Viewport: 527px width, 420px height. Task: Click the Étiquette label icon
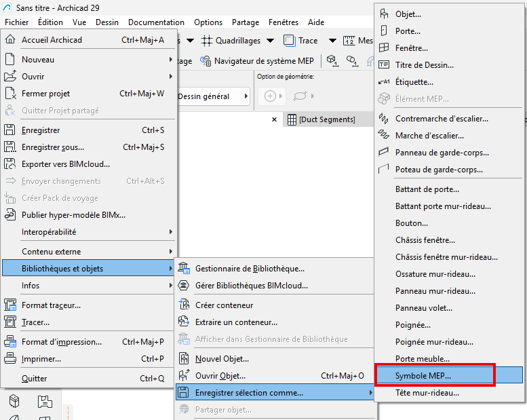pos(383,81)
